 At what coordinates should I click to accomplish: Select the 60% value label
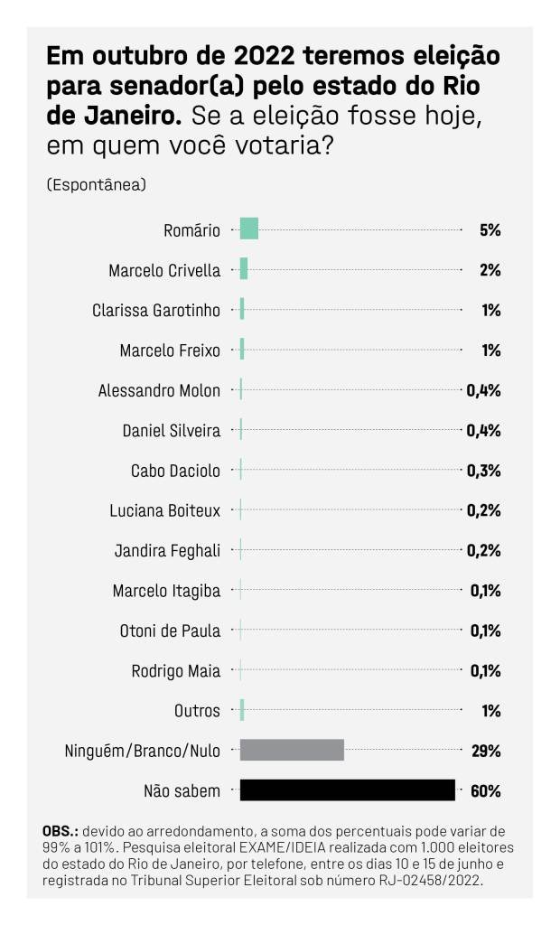pos(486,791)
